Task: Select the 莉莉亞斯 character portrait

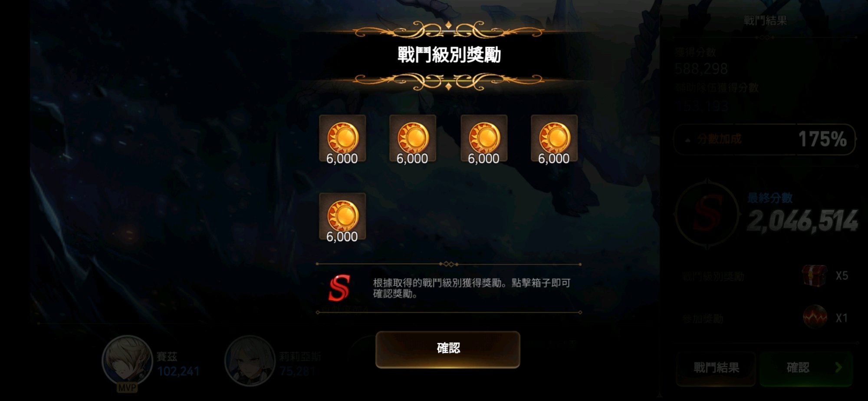Action: click(x=250, y=361)
